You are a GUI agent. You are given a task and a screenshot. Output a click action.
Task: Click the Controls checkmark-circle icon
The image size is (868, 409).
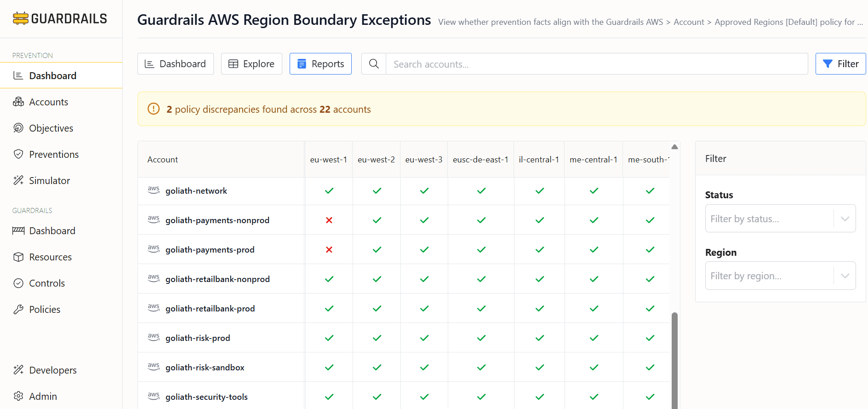[18, 283]
